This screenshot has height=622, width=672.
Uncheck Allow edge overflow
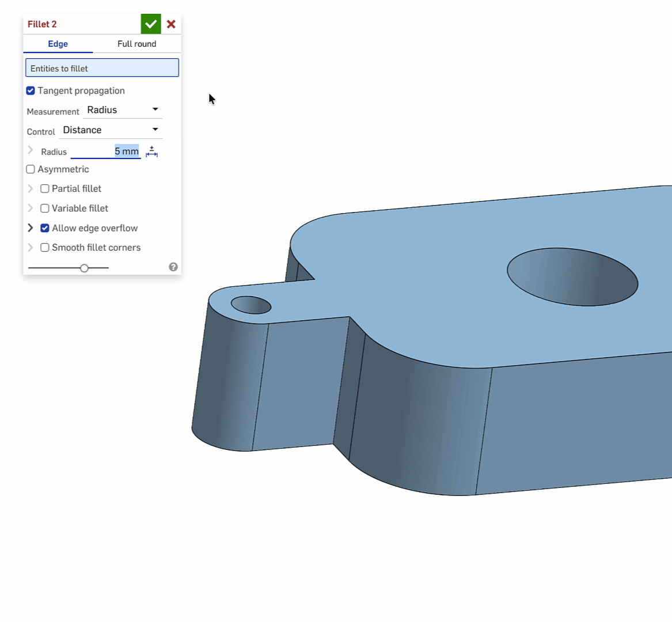point(44,228)
